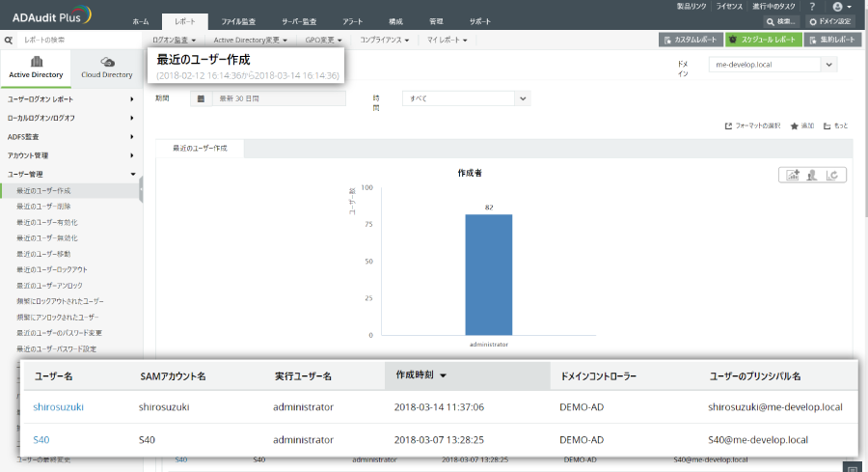Open the user account profile menu
This screenshot has height=472, width=868.
(x=840, y=6)
